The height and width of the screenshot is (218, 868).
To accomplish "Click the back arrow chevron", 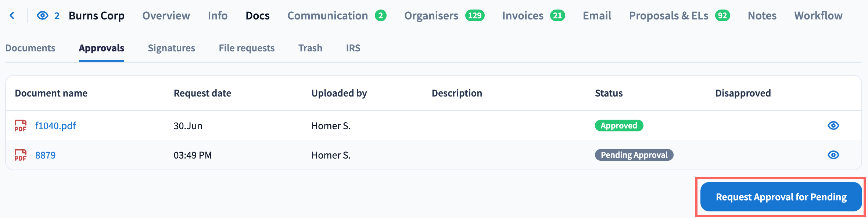I will (12, 15).
